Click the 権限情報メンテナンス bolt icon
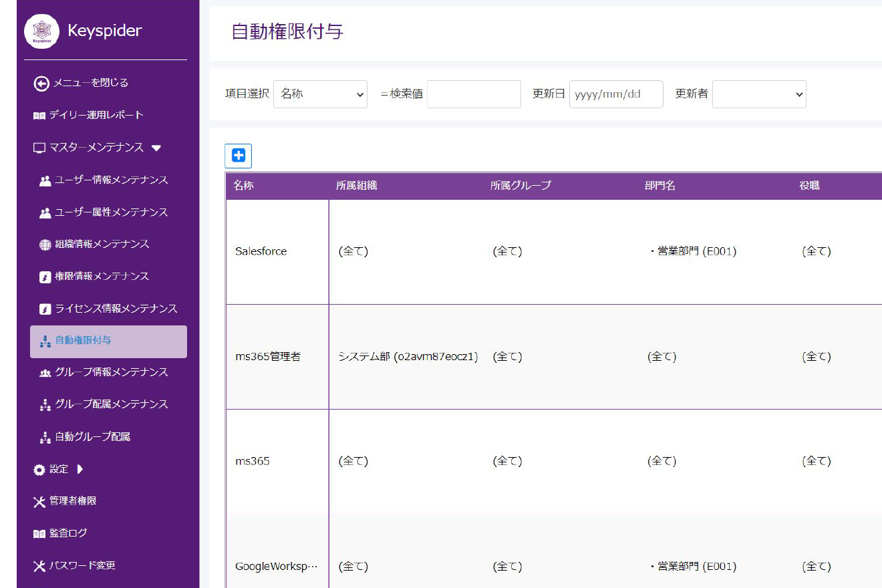The height and width of the screenshot is (588, 882). (45, 277)
